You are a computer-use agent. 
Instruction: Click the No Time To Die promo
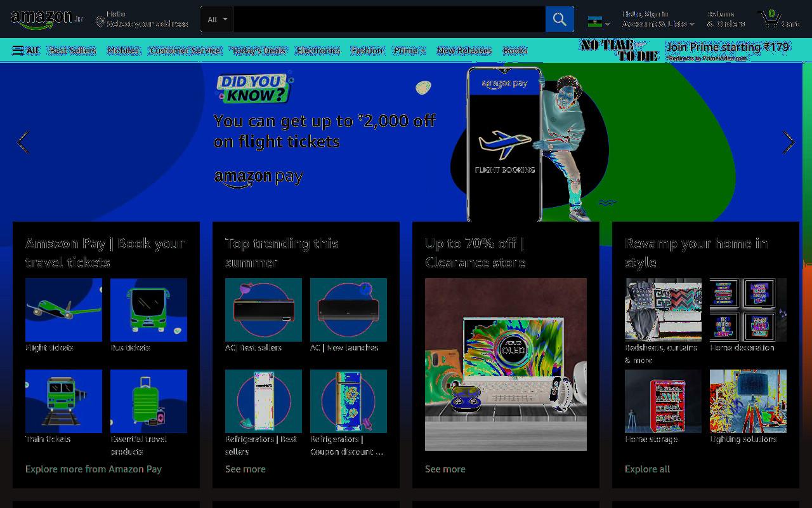[619, 50]
